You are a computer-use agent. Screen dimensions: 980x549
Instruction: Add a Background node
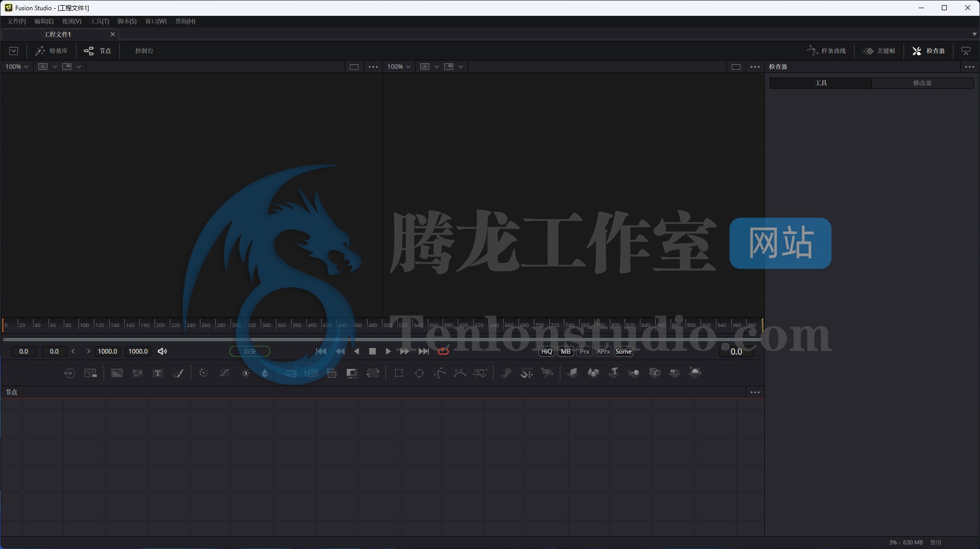[x=117, y=373]
